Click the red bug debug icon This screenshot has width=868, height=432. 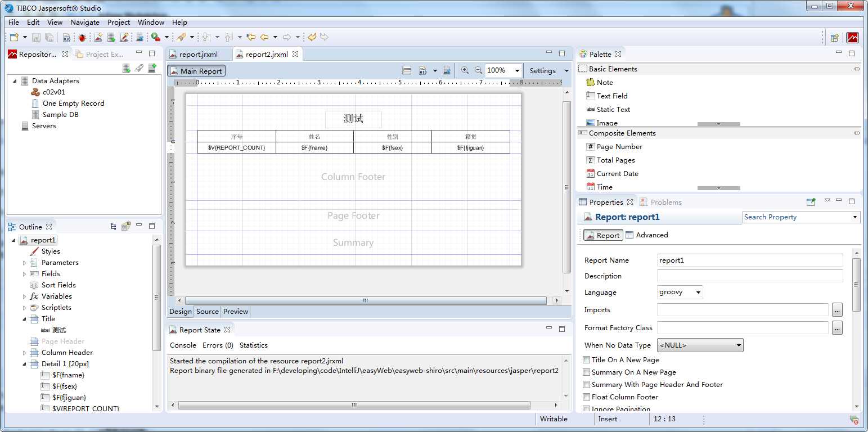pyautogui.click(x=82, y=37)
